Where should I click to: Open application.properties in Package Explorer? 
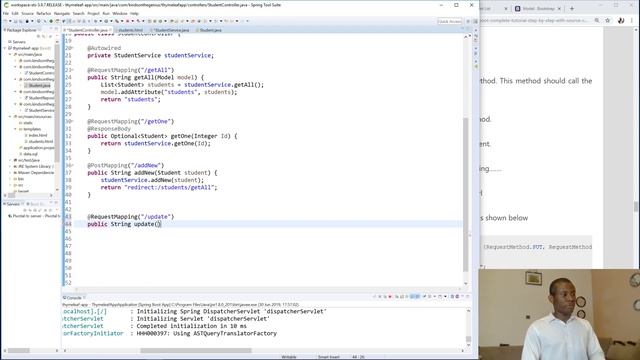tap(38, 148)
